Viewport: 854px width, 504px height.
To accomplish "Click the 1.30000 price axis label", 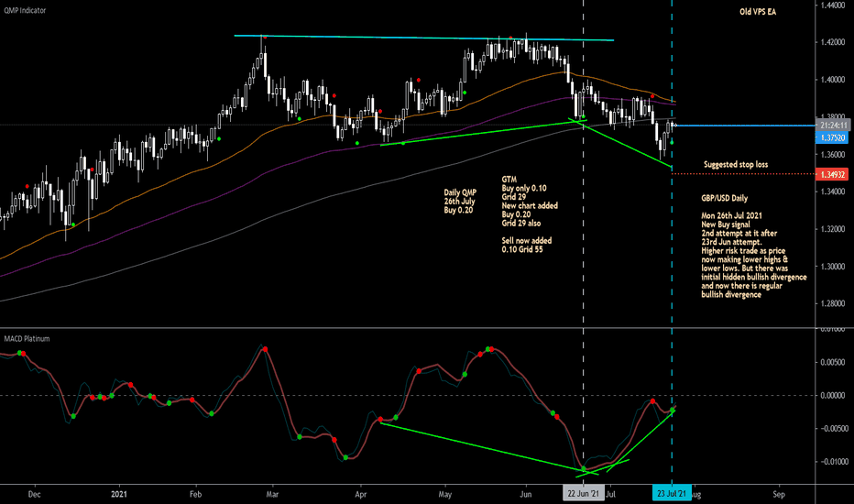I will click(833, 267).
